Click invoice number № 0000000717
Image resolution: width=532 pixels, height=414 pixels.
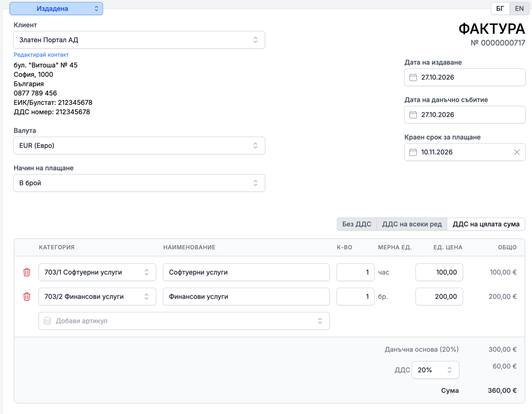498,43
